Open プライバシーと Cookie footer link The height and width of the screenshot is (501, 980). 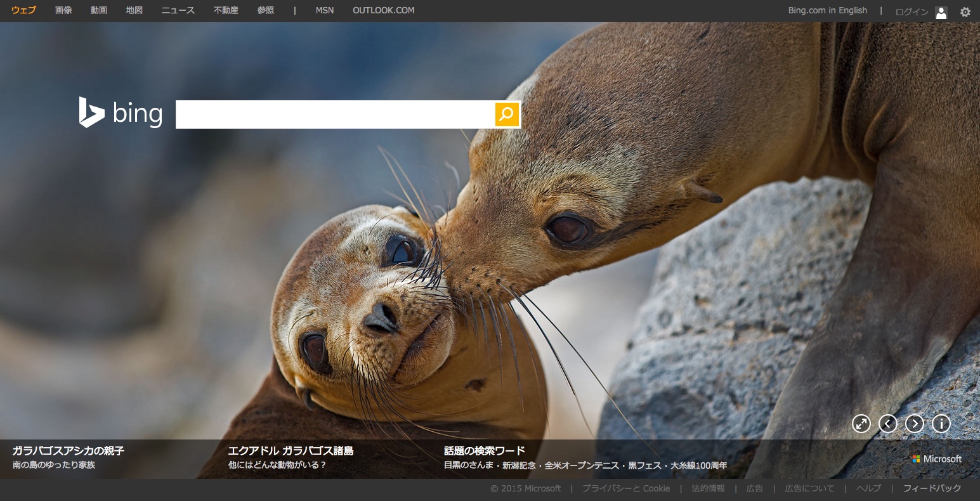pos(626,488)
